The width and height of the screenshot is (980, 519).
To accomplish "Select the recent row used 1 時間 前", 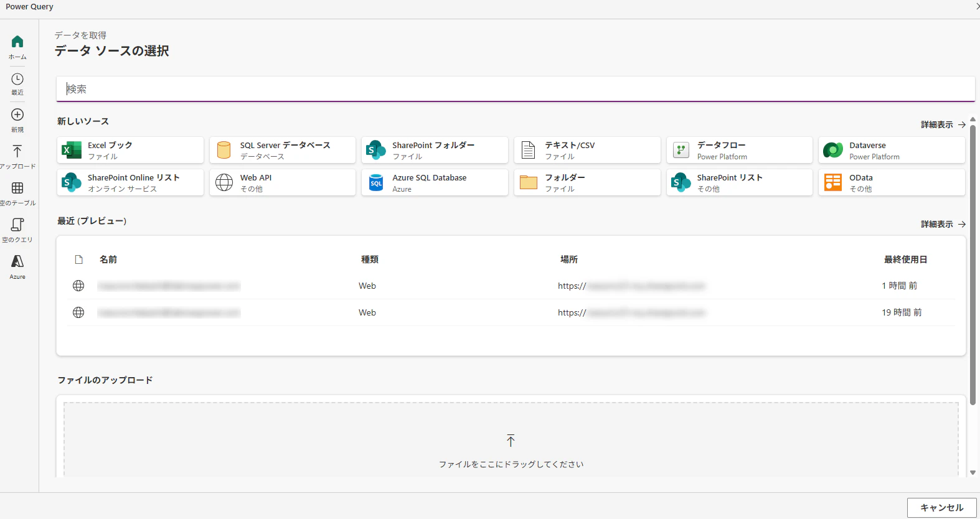I will pos(511,286).
